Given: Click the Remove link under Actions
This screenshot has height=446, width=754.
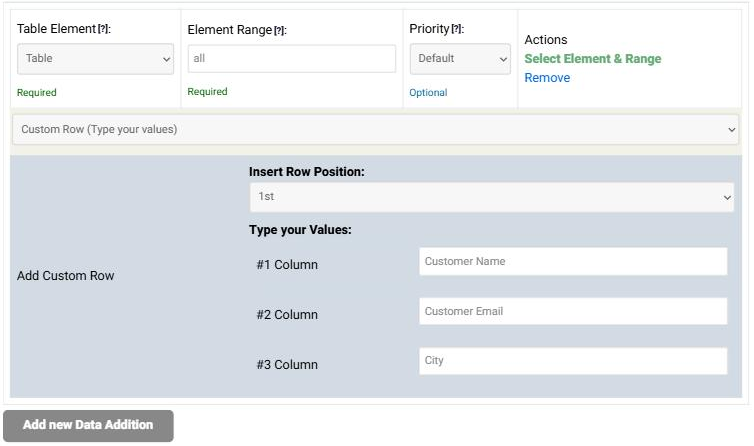Looking at the screenshot, I should click(x=547, y=78).
